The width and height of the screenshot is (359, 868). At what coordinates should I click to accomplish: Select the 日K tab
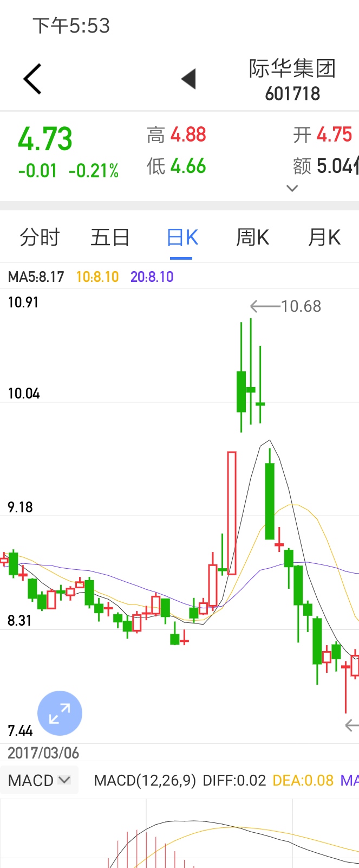click(182, 237)
